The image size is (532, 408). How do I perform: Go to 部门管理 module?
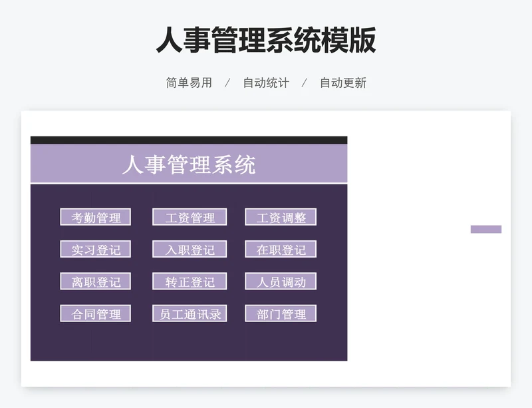click(x=281, y=313)
